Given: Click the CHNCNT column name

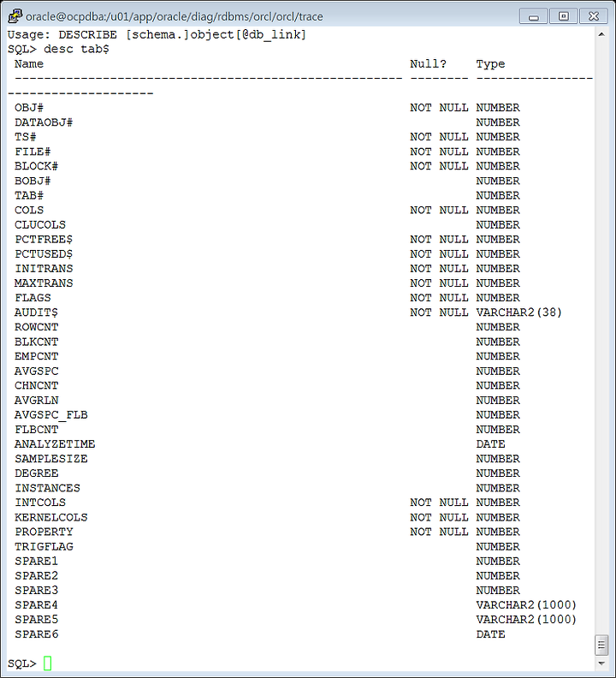Looking at the screenshot, I should 36,386.
